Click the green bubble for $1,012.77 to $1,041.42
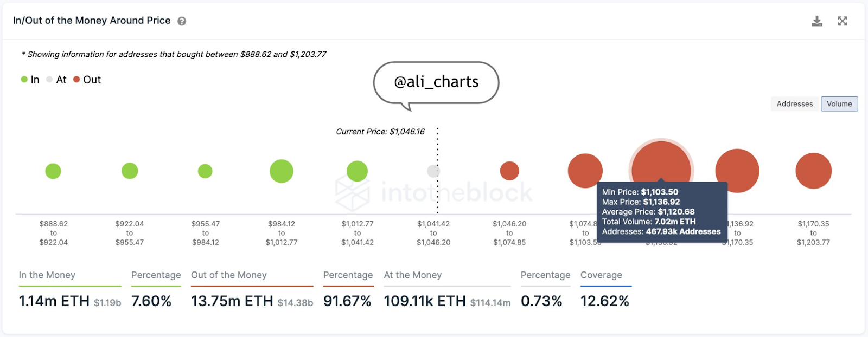This screenshot has height=337, width=868. (x=357, y=171)
